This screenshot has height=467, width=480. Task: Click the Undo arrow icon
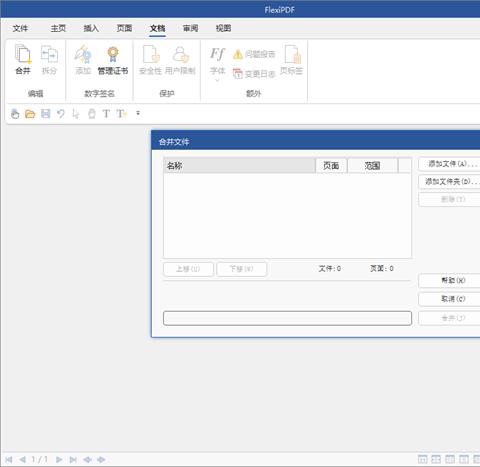[61, 114]
